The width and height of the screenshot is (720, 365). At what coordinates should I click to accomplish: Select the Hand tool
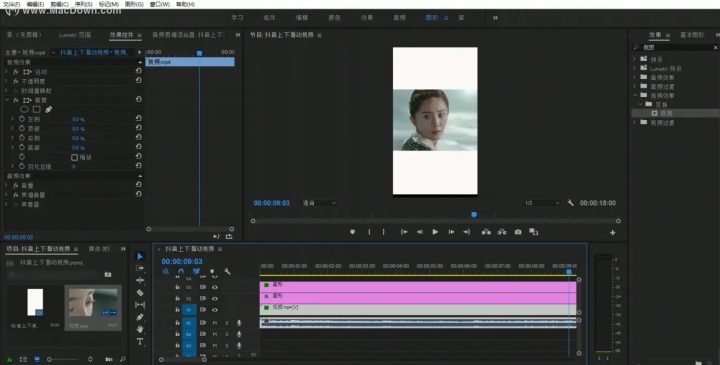(140, 329)
